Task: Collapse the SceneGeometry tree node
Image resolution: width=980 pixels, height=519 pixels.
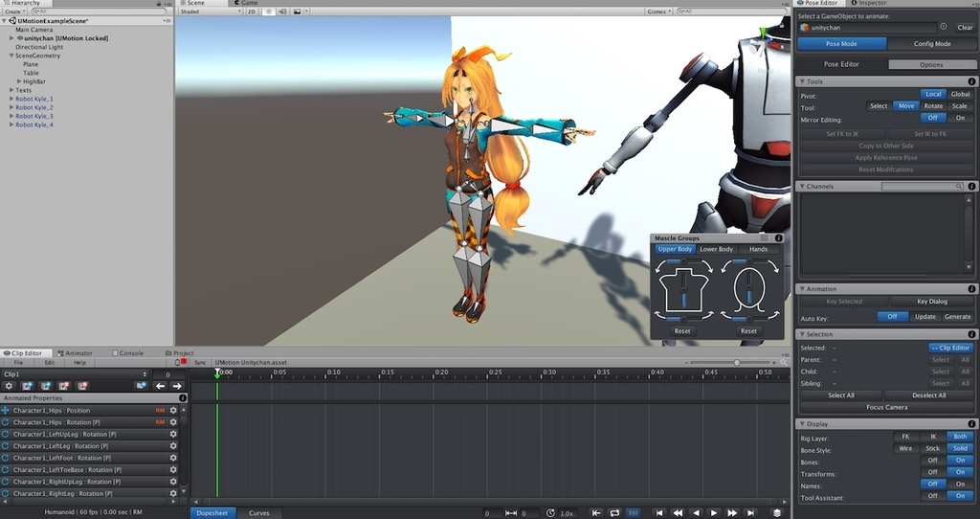Action: pos(11,56)
